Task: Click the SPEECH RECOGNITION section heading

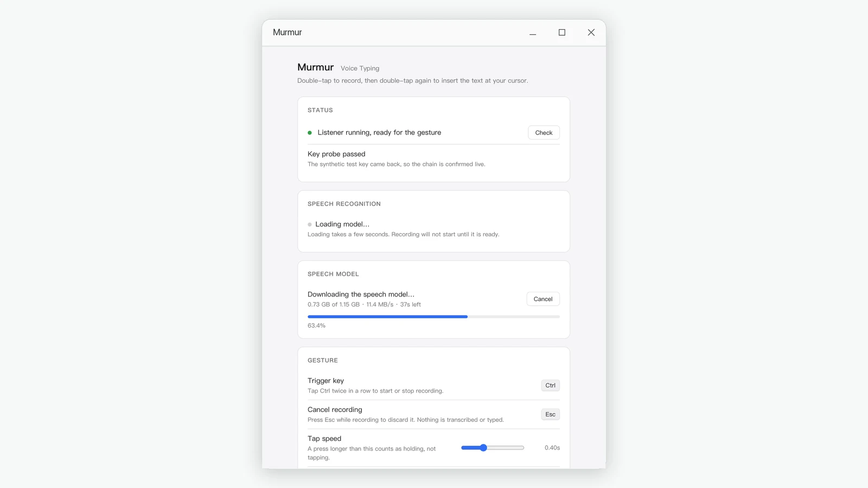Action: click(x=344, y=204)
